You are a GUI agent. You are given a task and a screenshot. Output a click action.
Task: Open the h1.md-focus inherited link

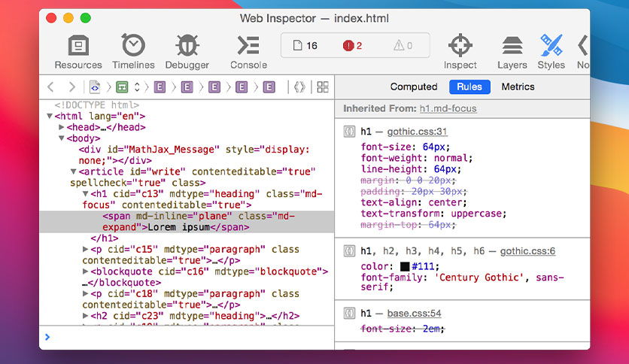[x=448, y=108]
